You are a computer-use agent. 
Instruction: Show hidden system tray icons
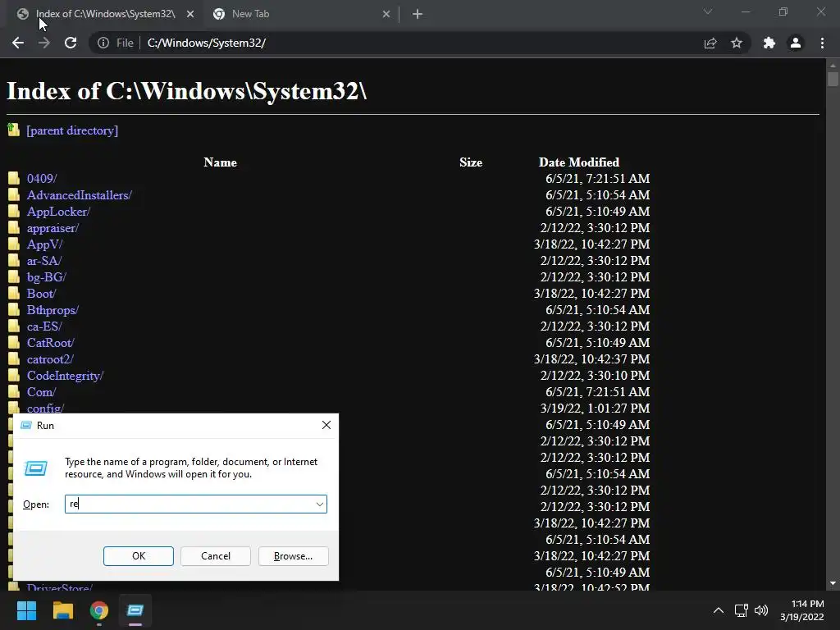tap(719, 610)
